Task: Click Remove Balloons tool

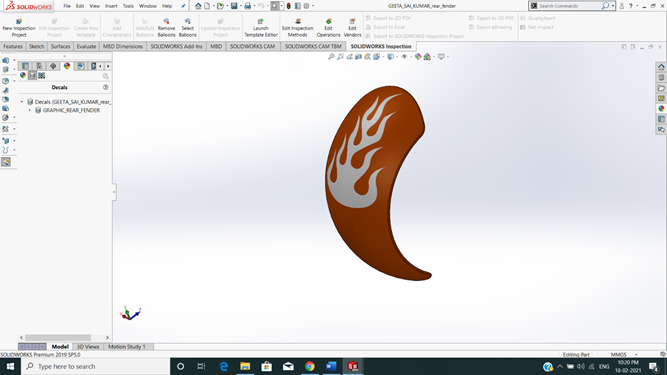Action: click(166, 28)
